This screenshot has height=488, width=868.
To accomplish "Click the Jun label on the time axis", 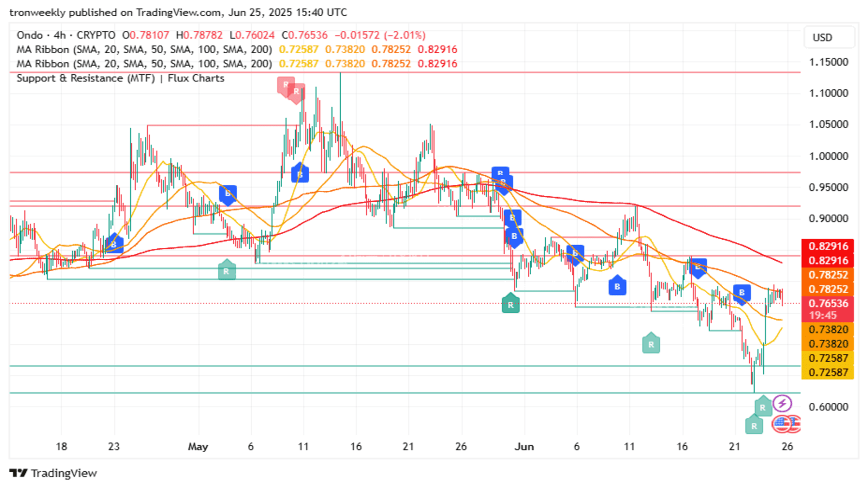I will [x=525, y=447].
